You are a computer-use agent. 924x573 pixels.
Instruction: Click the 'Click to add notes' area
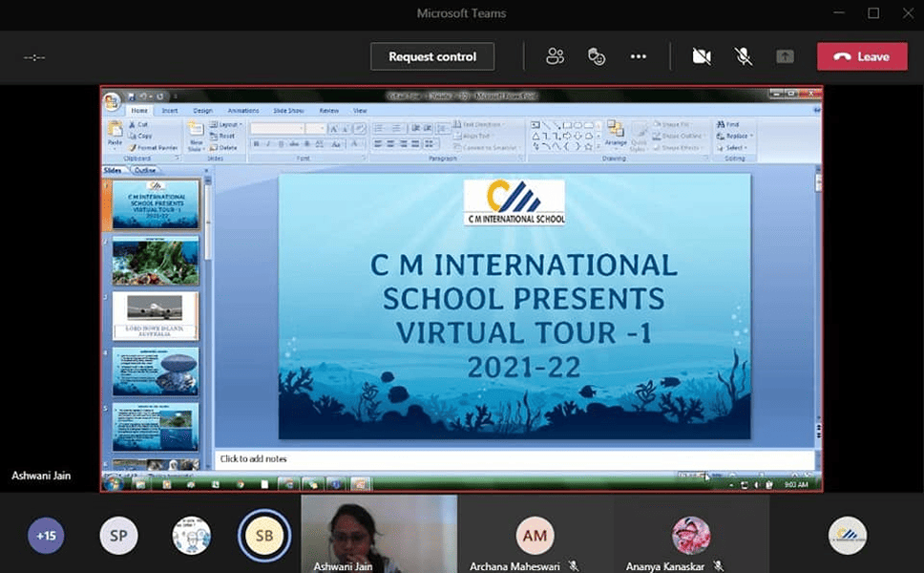[x=514, y=459]
